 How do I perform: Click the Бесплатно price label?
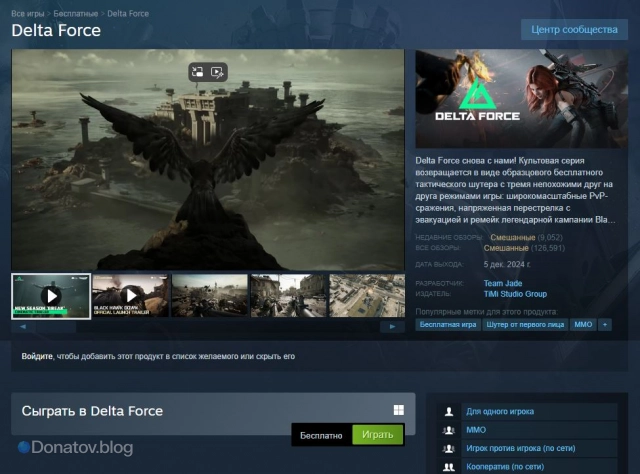(x=321, y=436)
